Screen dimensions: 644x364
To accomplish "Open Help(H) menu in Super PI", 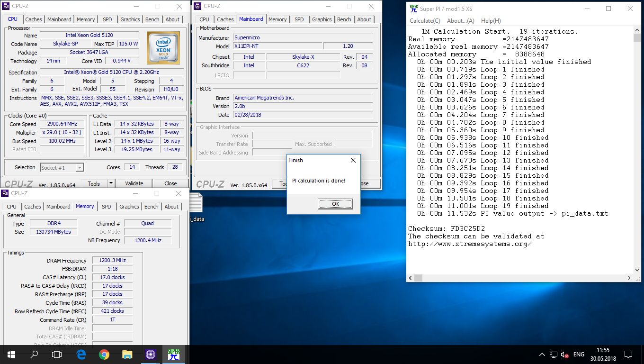I will coord(491,21).
